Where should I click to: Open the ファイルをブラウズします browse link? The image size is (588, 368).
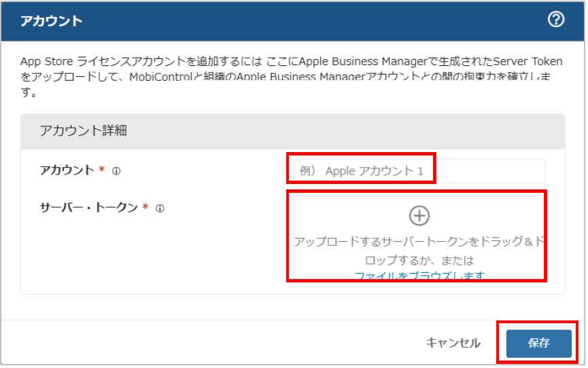419,276
